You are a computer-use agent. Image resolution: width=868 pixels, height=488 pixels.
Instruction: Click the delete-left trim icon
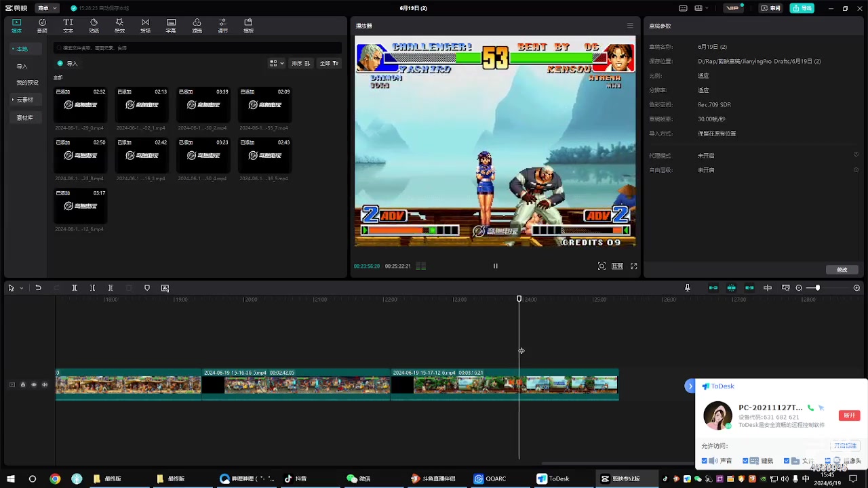coord(93,288)
